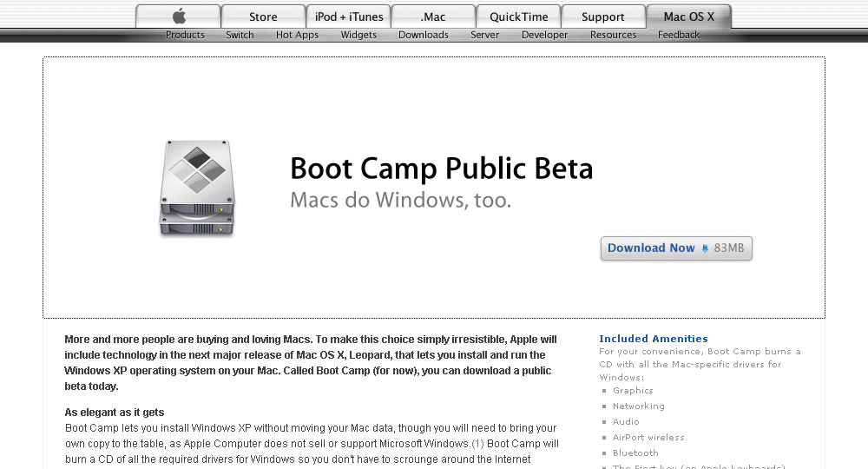Click the 83MB file size text
868x469 pixels.
click(728, 248)
